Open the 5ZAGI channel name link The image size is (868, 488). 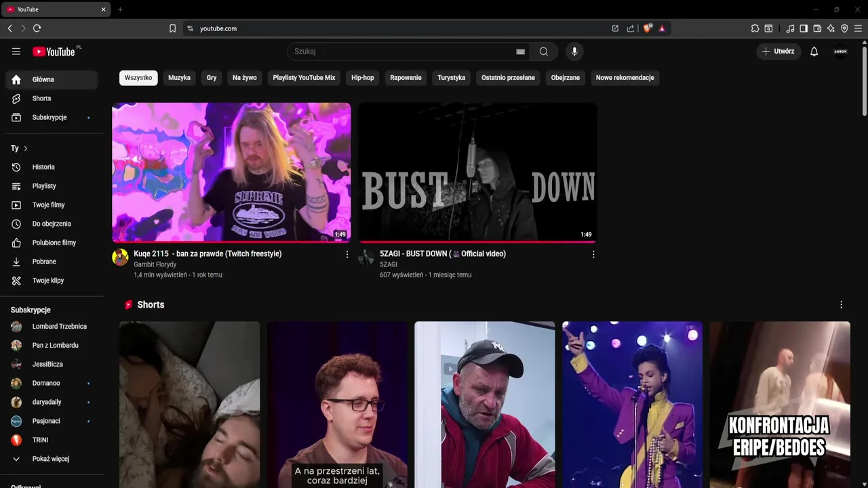389,264
